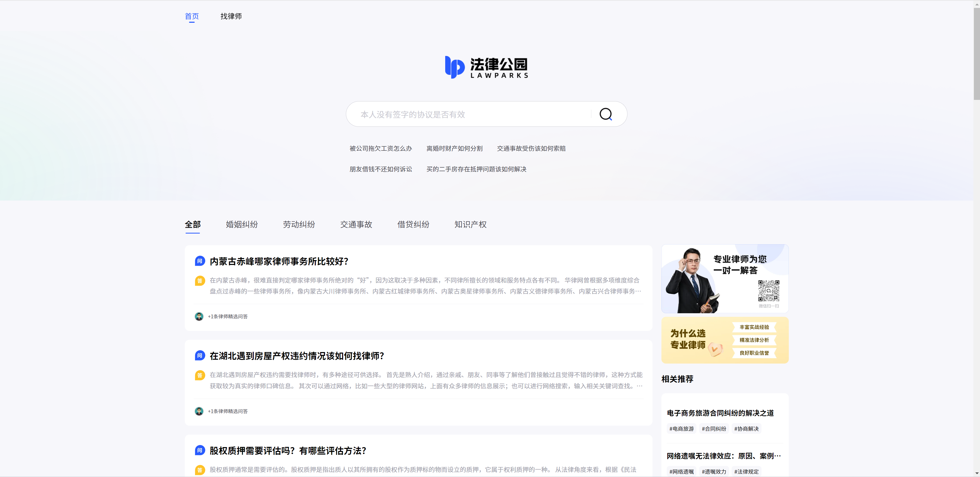Open question 股权质押需要评估吗
This screenshot has width=980, height=477.
[x=288, y=451]
